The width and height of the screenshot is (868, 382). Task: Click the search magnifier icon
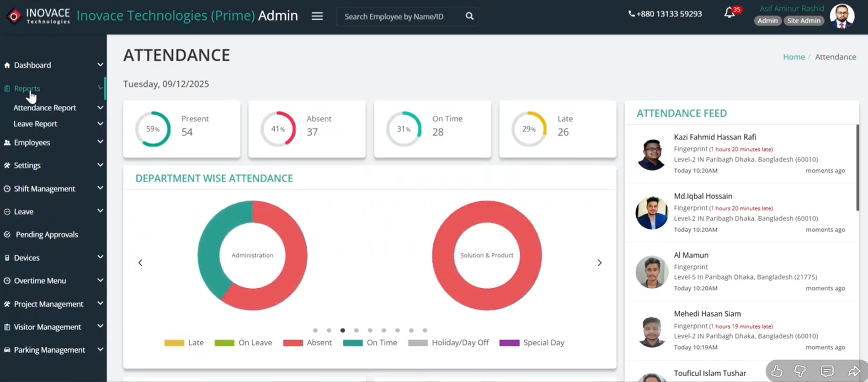[469, 16]
